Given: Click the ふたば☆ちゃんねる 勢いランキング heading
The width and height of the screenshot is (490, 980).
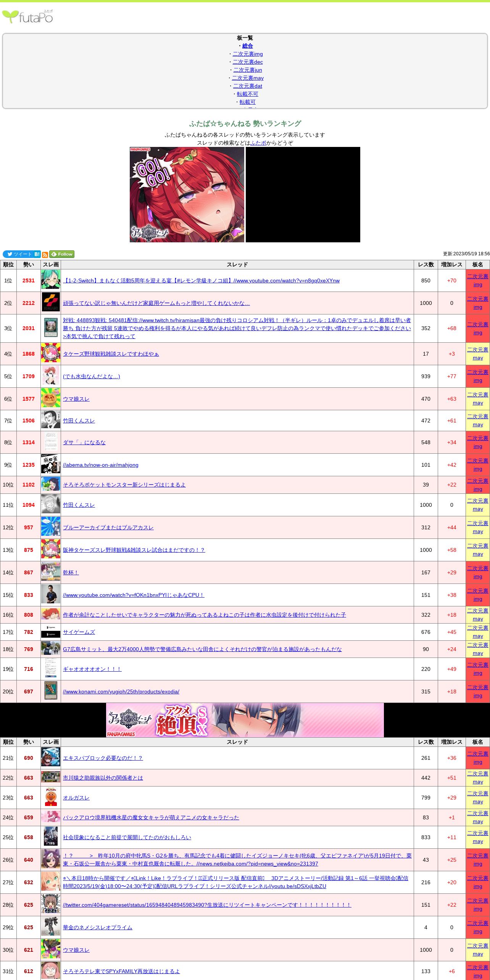Looking at the screenshot, I should coord(245,124).
